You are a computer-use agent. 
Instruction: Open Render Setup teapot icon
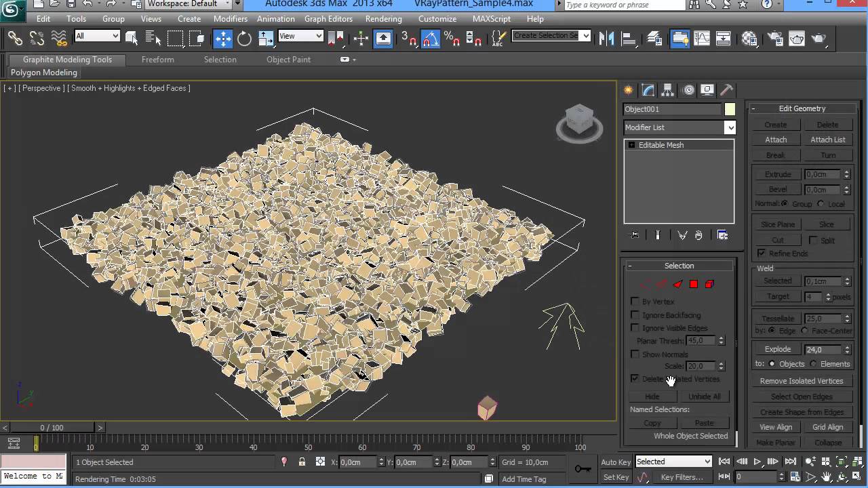pos(774,38)
